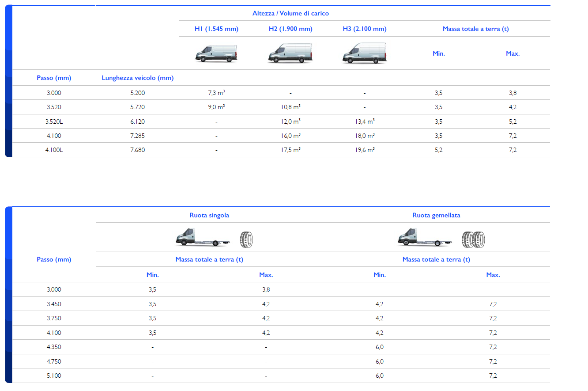
Task: Click the H3 high-roof van image
Action: coord(364,53)
